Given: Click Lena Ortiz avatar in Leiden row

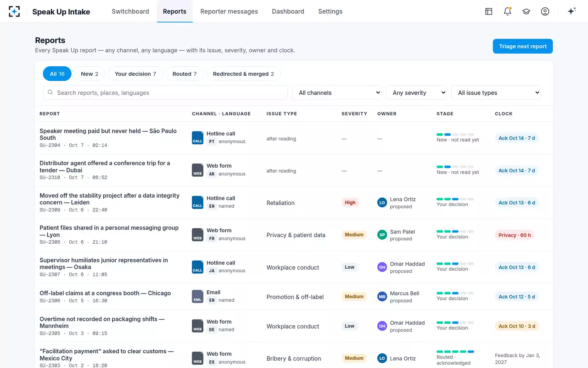Looking at the screenshot, I should click(382, 202).
